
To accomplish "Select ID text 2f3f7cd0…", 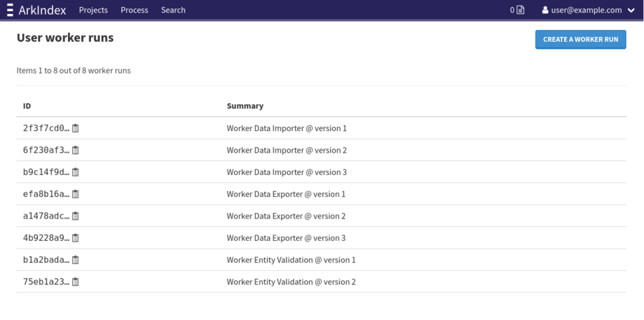I will click(x=46, y=128).
